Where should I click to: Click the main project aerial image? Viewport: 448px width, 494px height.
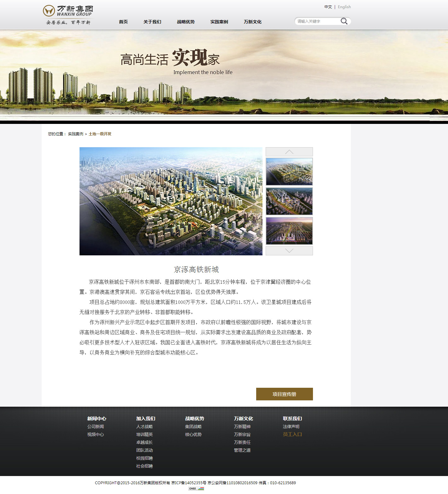coord(171,201)
